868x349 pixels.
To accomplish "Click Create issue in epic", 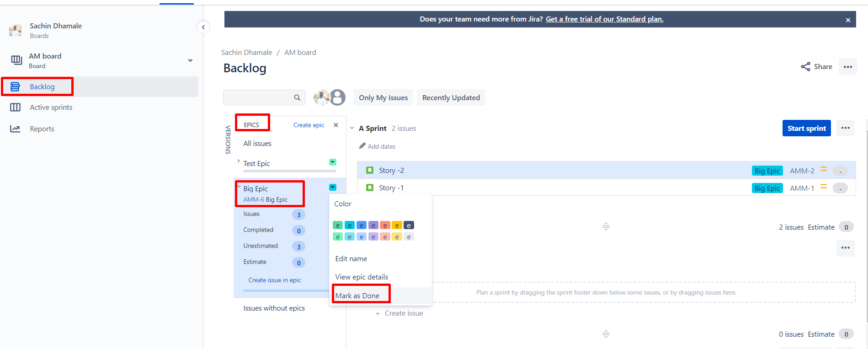I will point(275,280).
